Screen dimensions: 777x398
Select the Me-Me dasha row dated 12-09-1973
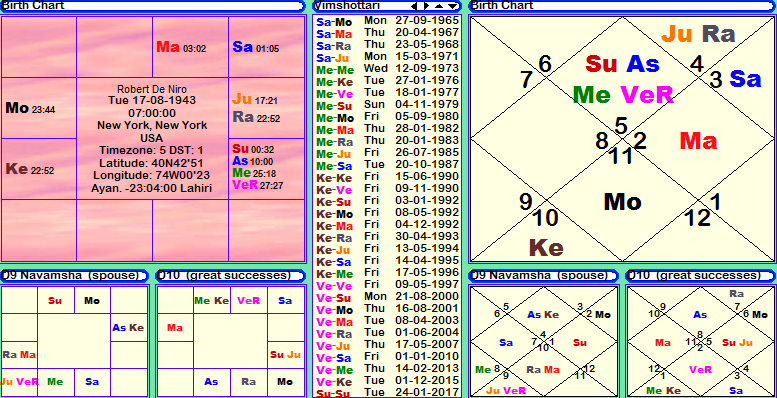coord(387,69)
